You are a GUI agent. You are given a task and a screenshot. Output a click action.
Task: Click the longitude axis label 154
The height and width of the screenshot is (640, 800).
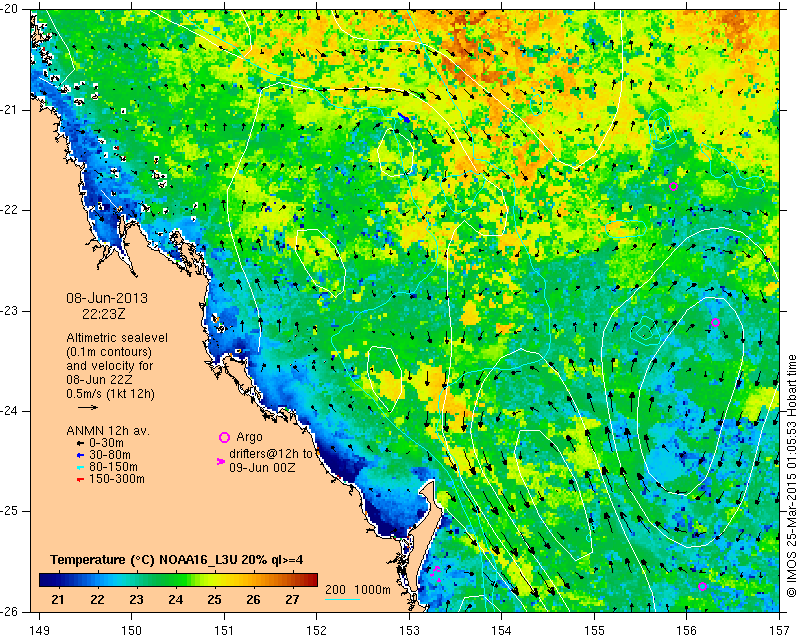[x=502, y=631]
